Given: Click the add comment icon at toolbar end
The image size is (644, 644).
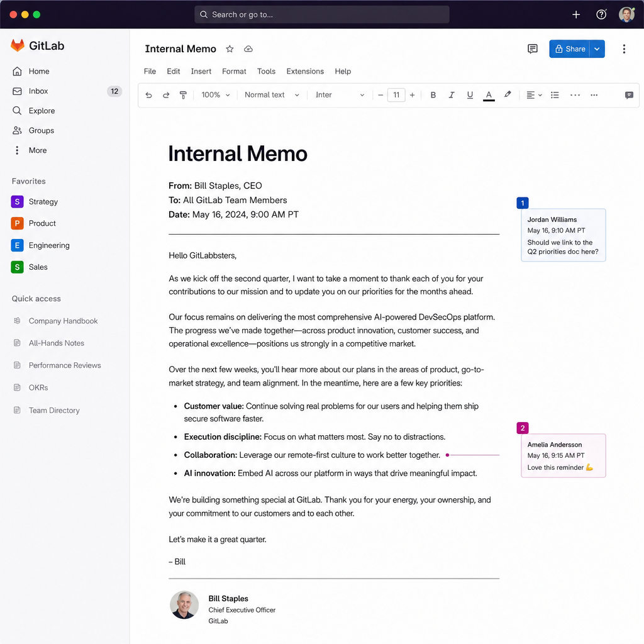Looking at the screenshot, I should [x=629, y=96].
